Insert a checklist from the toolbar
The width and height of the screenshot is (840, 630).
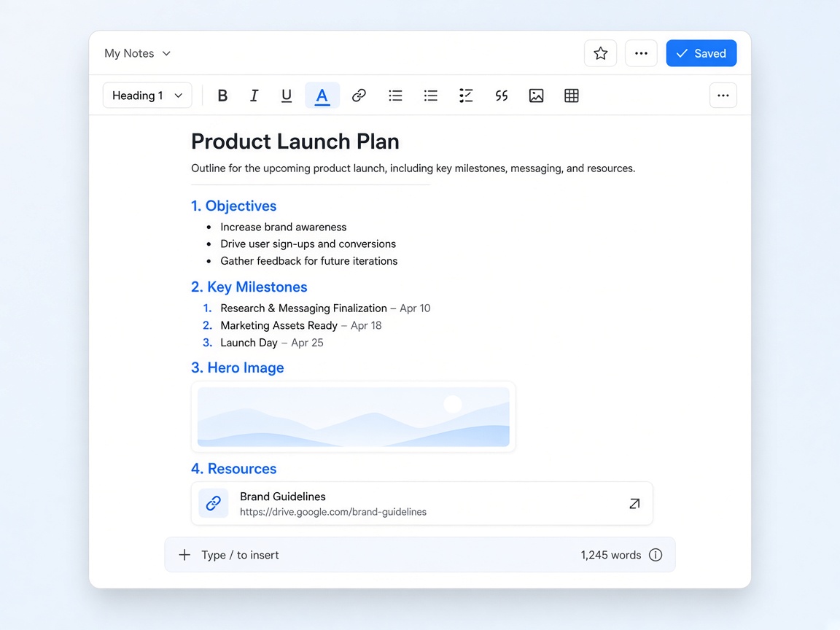[466, 96]
